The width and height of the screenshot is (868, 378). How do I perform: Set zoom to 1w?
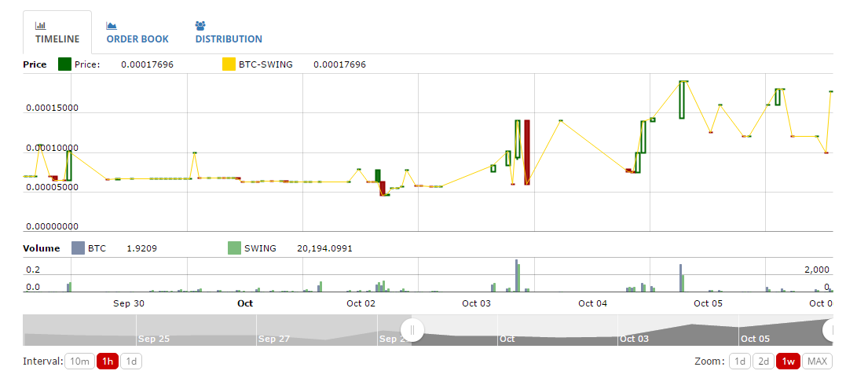(788, 361)
